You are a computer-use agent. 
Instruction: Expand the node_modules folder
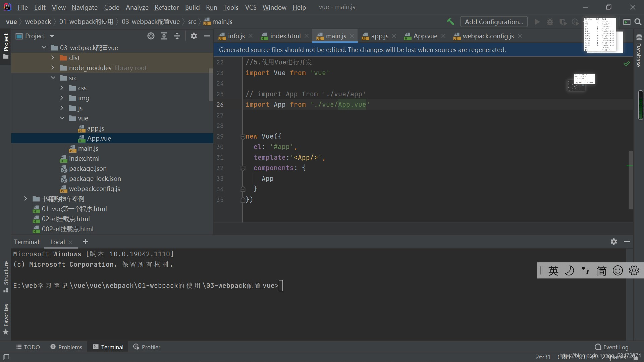[53, 68]
